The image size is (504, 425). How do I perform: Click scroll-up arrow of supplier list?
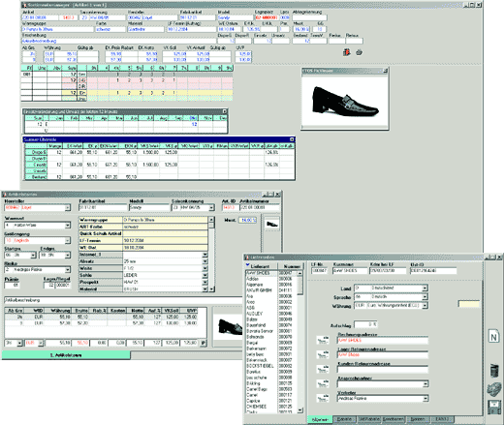pos(300,273)
